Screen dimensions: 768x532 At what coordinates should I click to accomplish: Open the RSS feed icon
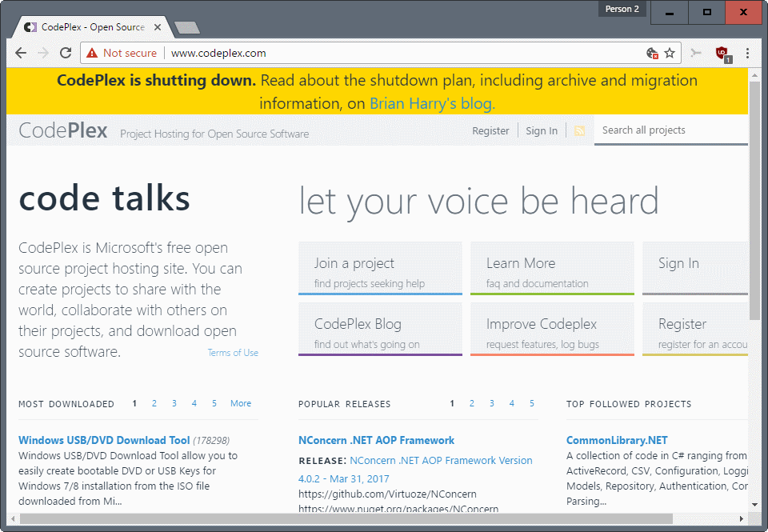pos(579,130)
